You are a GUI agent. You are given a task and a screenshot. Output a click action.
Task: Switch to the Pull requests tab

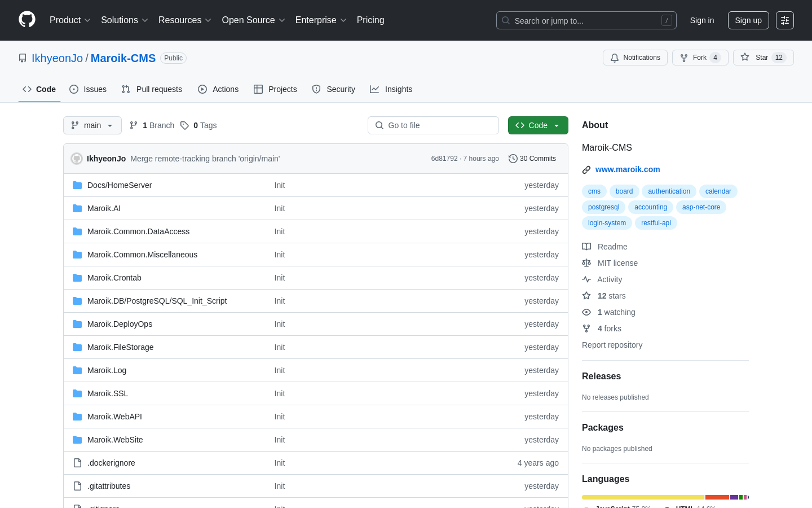(152, 89)
